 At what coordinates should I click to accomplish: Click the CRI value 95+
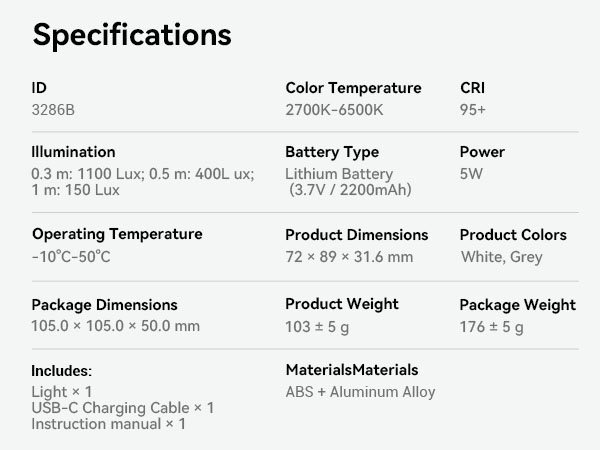pos(473,110)
